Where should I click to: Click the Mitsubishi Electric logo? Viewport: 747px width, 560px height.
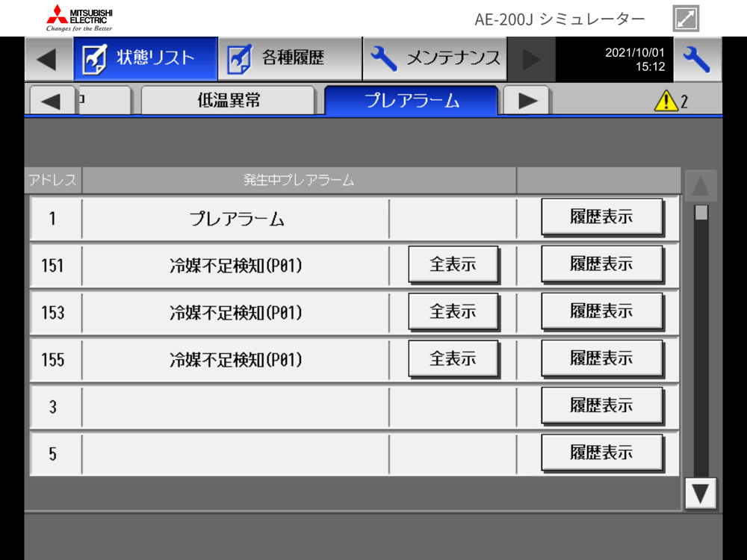click(80, 18)
